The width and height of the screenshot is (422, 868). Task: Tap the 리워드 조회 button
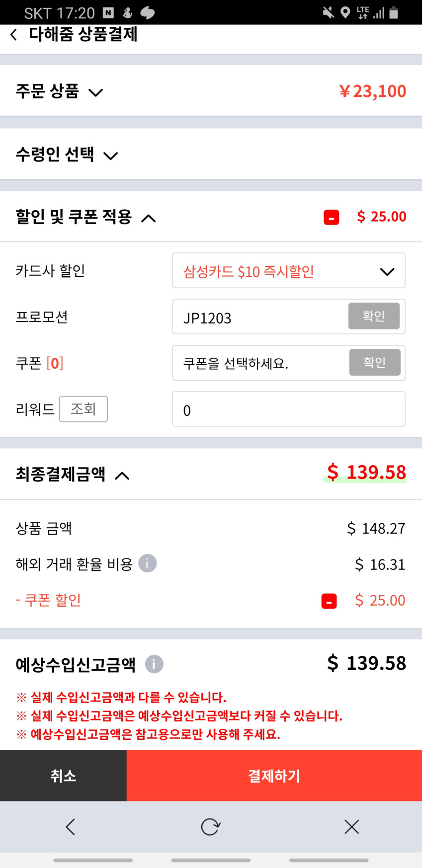pyautogui.click(x=83, y=409)
